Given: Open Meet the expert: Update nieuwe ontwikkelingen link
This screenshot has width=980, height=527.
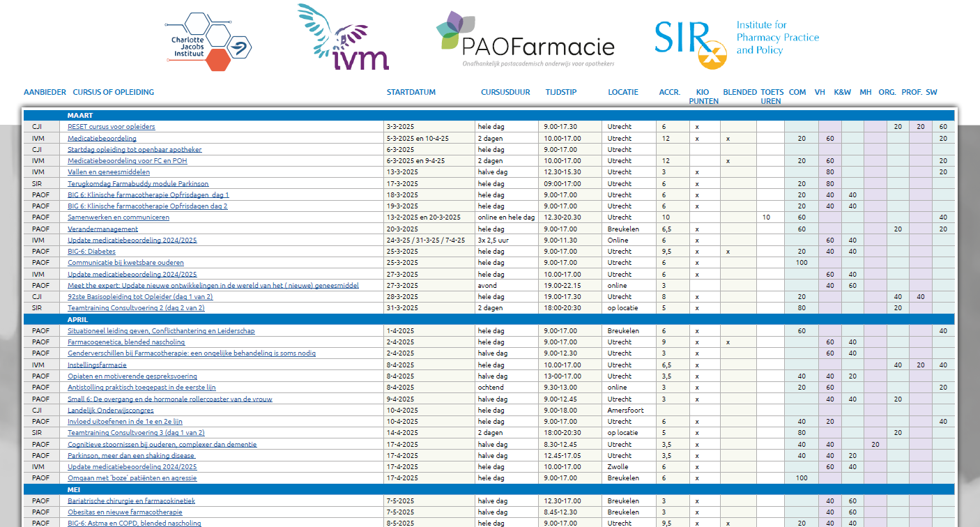Looking at the screenshot, I should click(213, 285).
